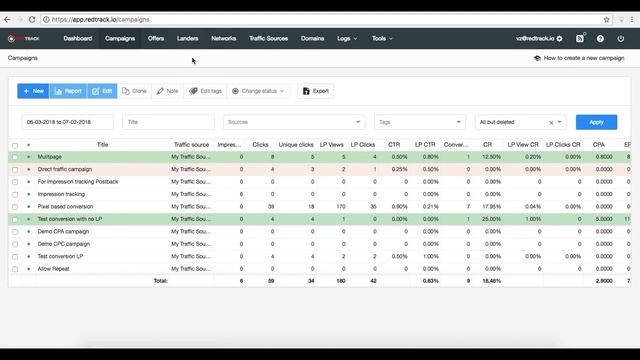This screenshot has height=360, width=640.
Task: Select the Demo CPC campaign title
Action: pyautogui.click(x=64, y=244)
